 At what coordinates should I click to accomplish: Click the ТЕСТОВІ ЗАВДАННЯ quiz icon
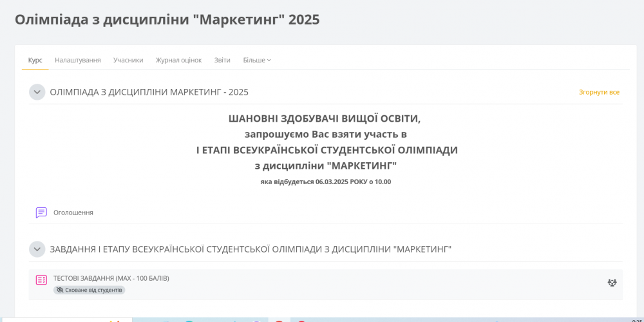point(41,279)
